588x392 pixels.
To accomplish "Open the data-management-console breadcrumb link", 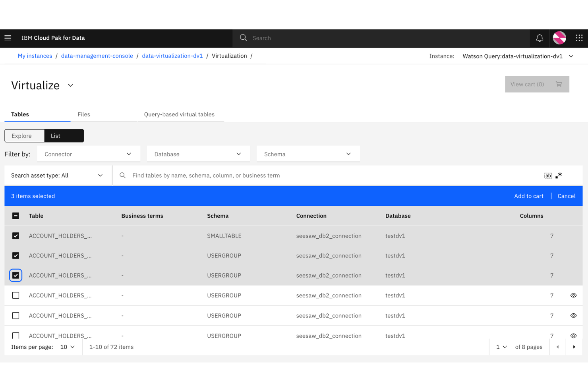I will click(x=97, y=56).
